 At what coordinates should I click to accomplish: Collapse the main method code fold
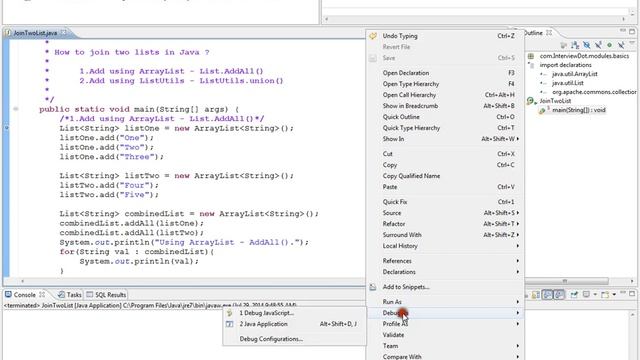point(16,109)
